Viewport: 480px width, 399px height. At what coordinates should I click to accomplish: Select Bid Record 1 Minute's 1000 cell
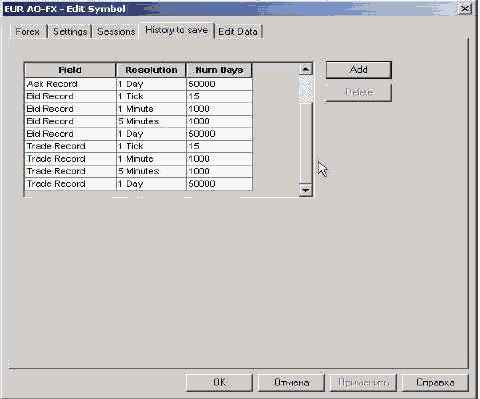pos(219,109)
